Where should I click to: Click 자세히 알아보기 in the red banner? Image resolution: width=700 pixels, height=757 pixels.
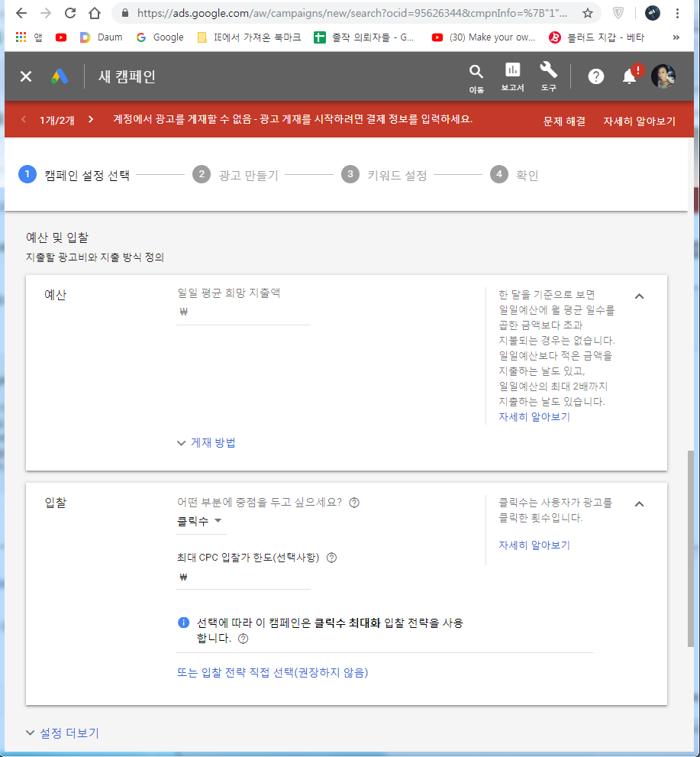[639, 121]
